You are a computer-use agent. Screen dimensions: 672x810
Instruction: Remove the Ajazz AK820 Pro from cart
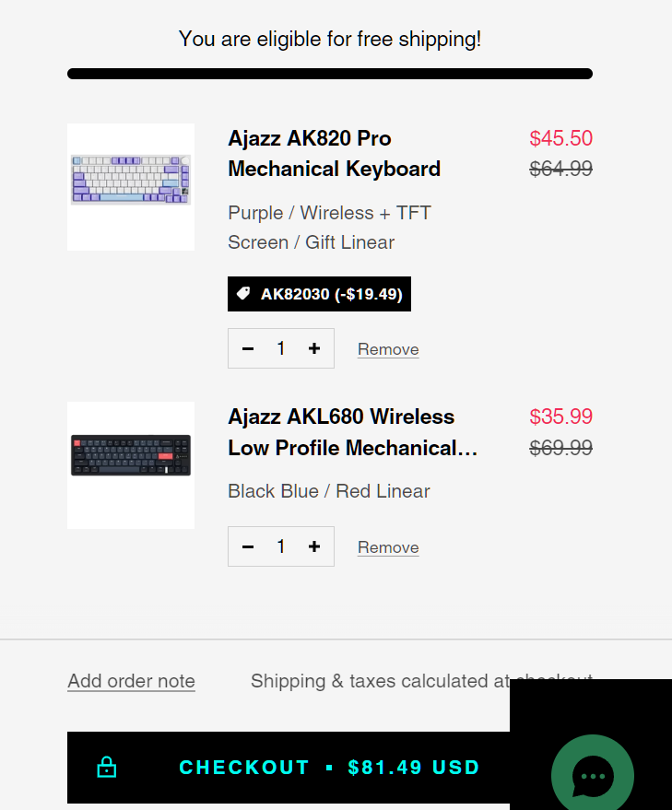point(388,349)
